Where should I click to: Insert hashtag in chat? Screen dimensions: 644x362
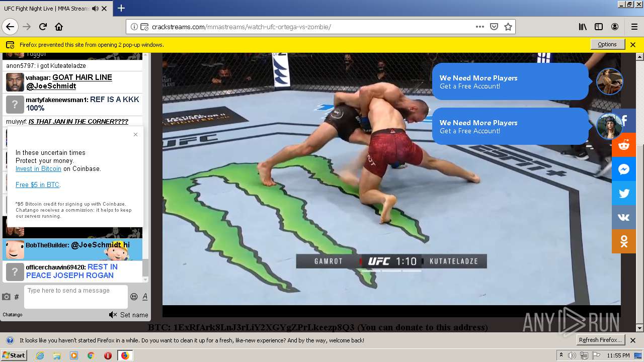(17, 297)
